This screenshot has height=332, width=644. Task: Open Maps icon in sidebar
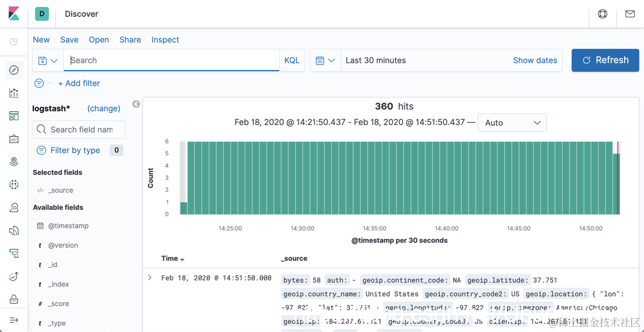14,162
